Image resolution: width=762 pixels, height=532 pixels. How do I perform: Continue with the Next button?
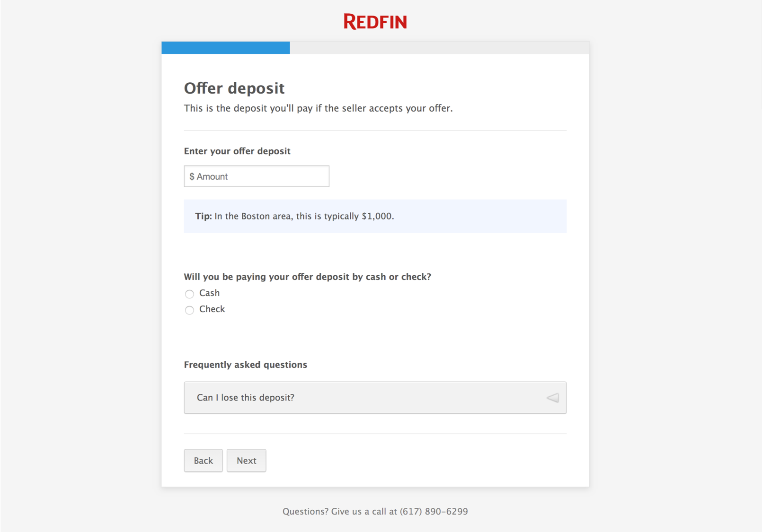[x=247, y=461]
